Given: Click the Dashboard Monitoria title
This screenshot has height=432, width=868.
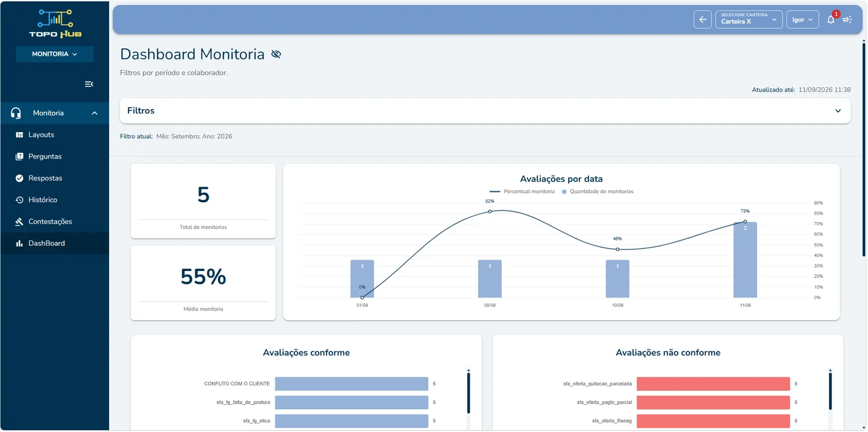Looking at the screenshot, I should pos(193,54).
